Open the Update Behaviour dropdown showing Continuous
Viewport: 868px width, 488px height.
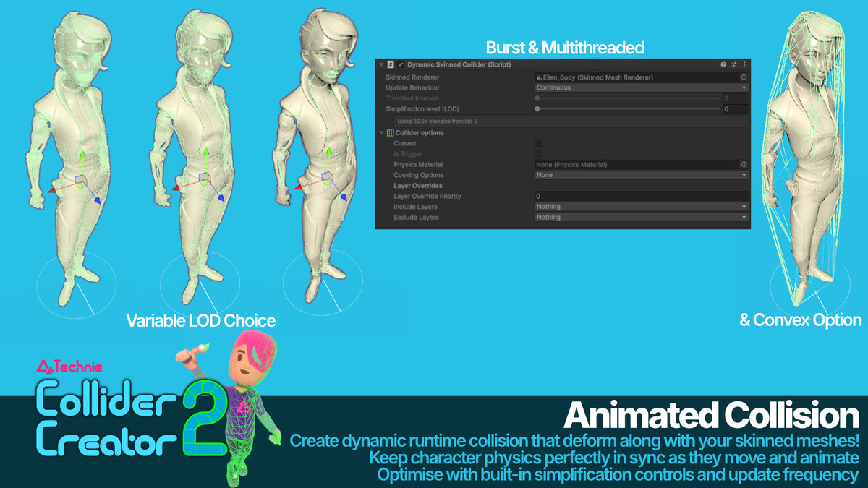pos(642,87)
